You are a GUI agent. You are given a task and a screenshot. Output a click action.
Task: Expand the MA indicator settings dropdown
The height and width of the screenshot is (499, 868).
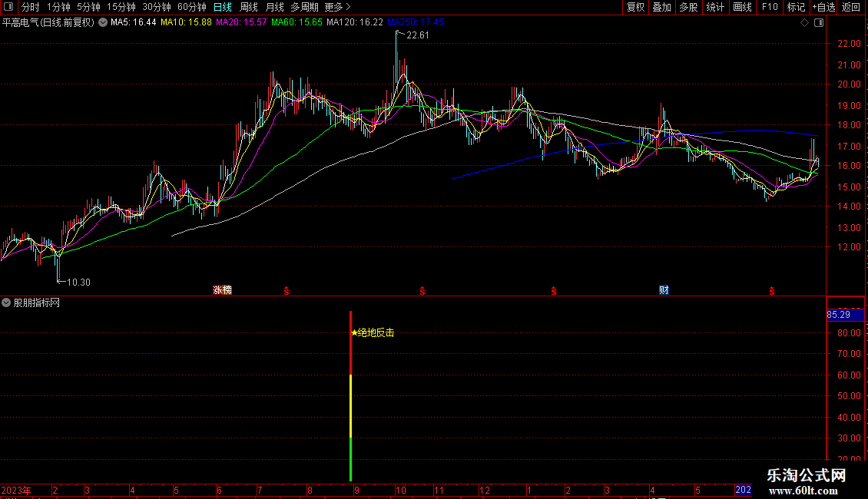[x=103, y=23]
